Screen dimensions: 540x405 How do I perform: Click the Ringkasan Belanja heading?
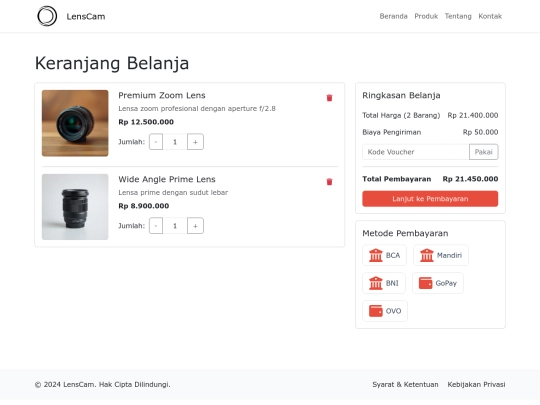(x=401, y=95)
